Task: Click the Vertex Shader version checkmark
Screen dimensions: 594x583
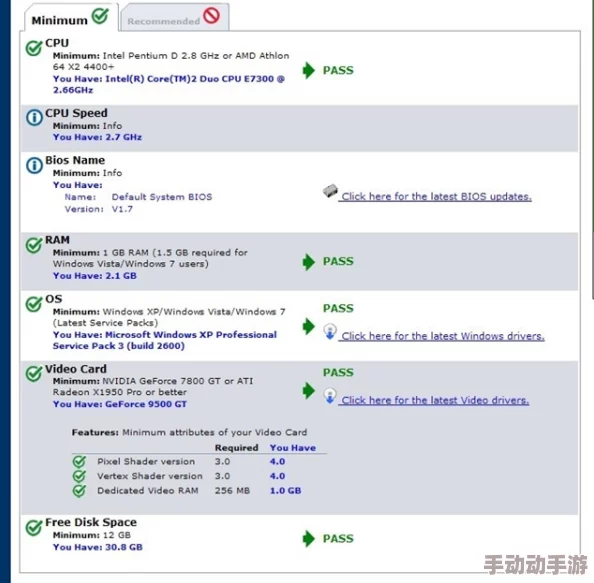Action: 79,476
